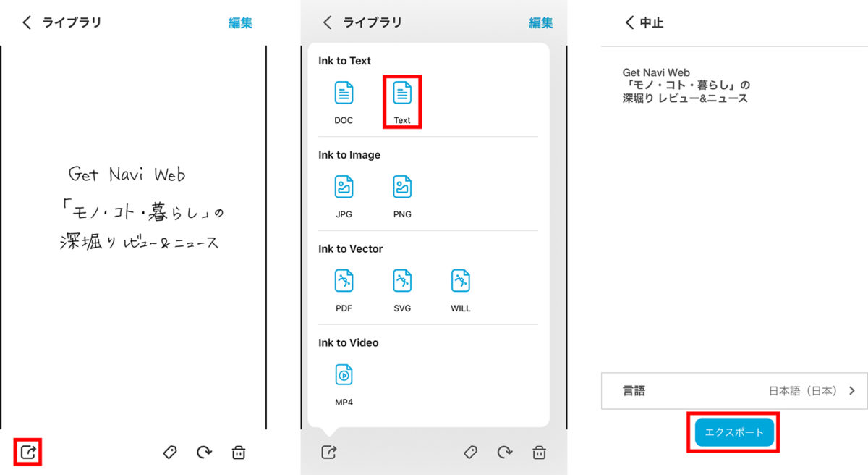868x475 pixels.
Task: Tap 中止 back button
Action: [644, 22]
